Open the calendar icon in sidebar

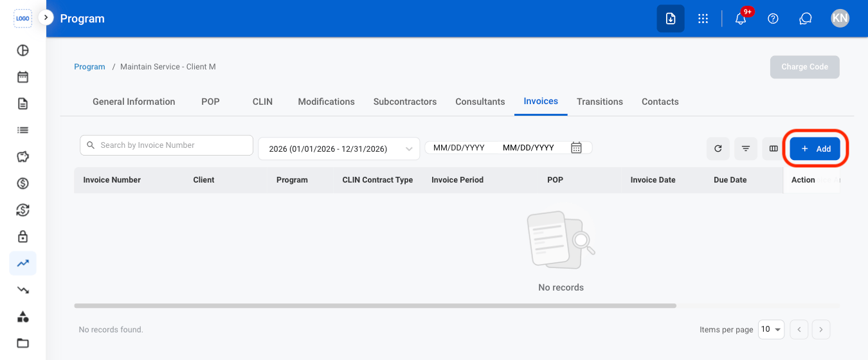click(23, 77)
